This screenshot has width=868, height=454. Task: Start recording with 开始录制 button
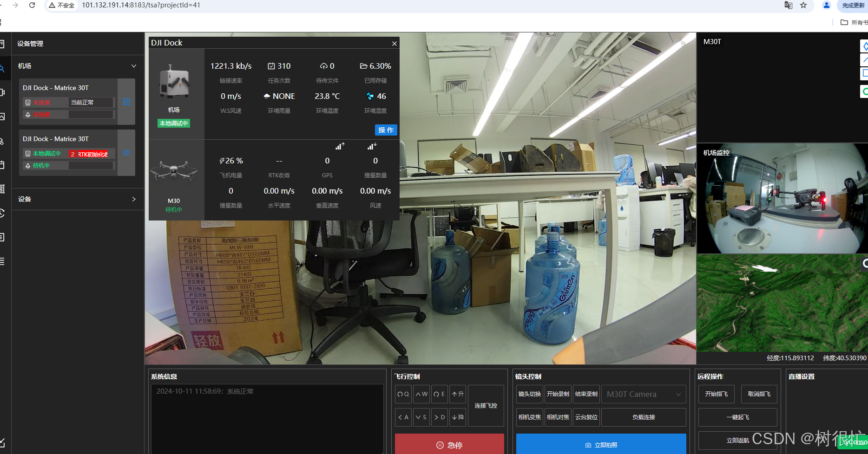pos(558,394)
